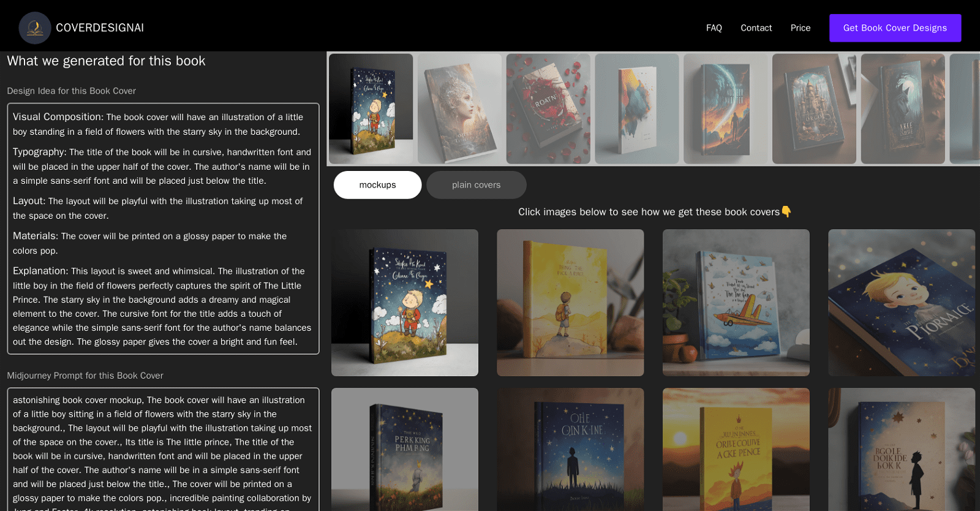Click the Midjourney Prompt text box
980x511 pixels.
point(163,449)
